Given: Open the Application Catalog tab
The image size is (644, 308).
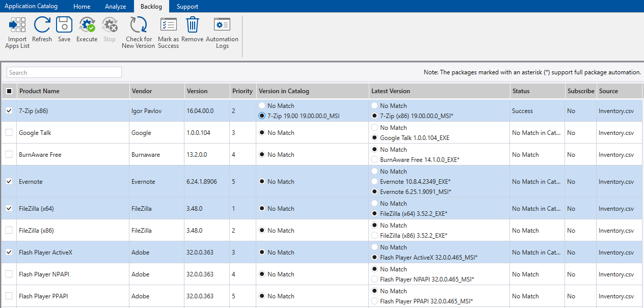Looking at the screenshot, I should [31, 7].
